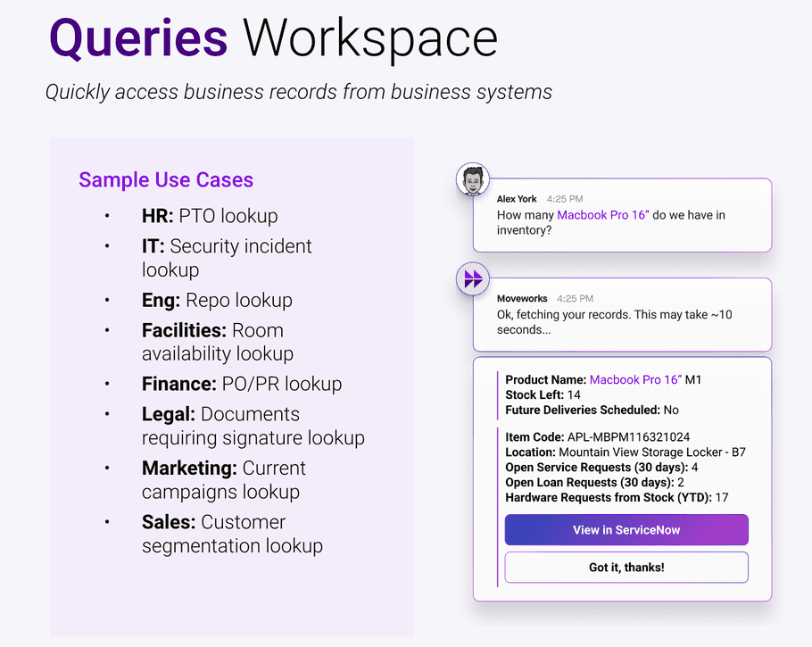Screen dimensions: 812x647
Task: Click the 'Eng: Repo lookup' bullet
Action: click(x=217, y=301)
